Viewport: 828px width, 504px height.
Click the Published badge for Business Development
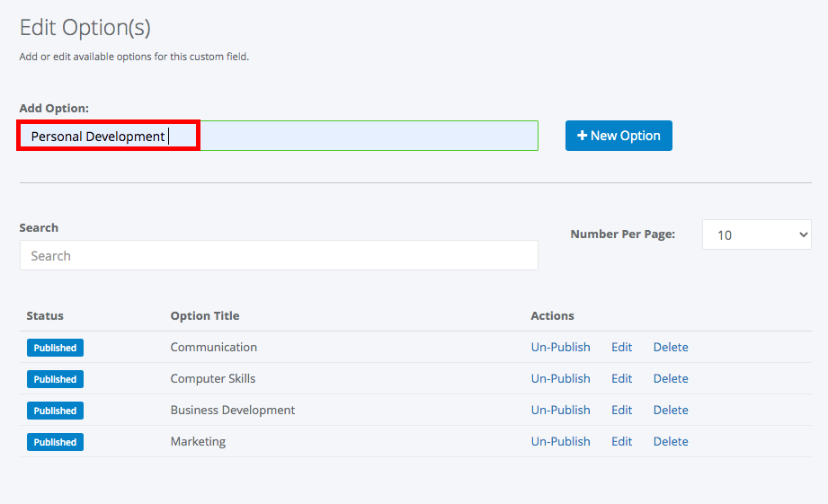click(55, 411)
